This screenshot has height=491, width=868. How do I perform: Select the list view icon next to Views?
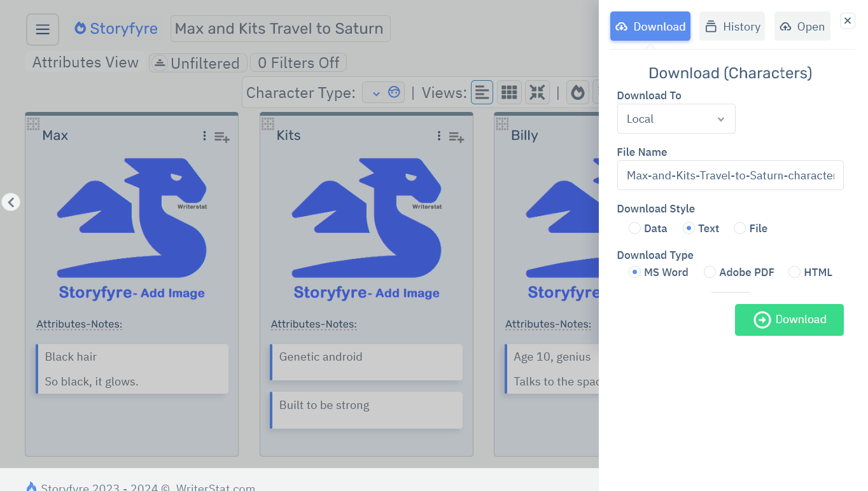click(x=482, y=92)
